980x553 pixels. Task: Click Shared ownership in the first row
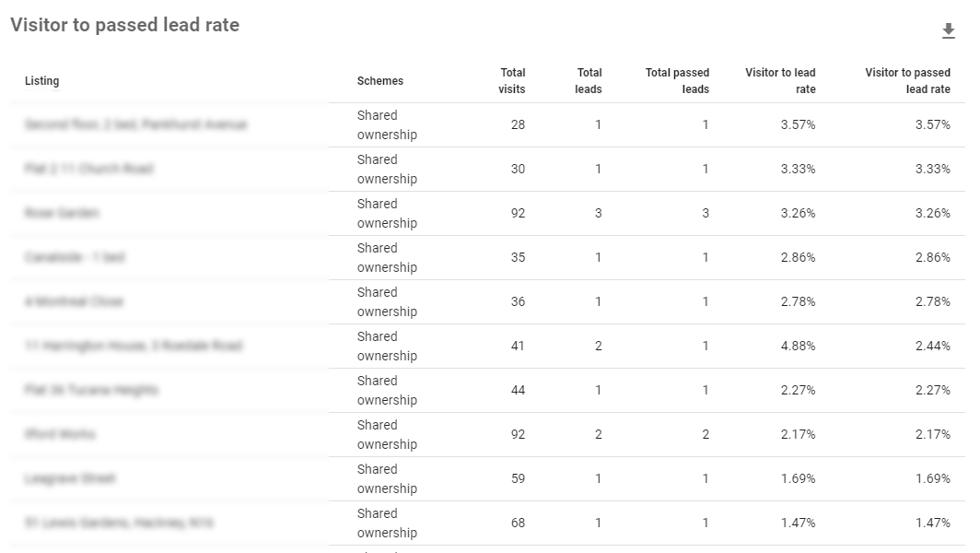(387, 124)
